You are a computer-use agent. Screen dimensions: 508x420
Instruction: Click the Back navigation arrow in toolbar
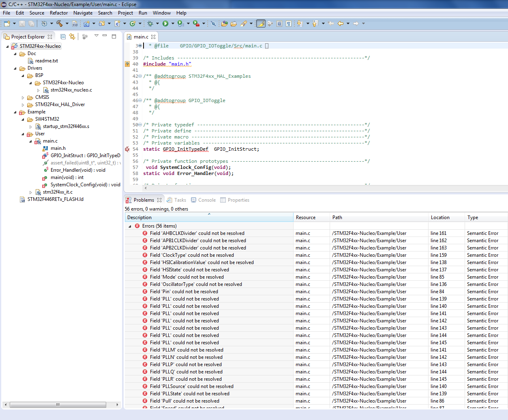click(x=341, y=23)
